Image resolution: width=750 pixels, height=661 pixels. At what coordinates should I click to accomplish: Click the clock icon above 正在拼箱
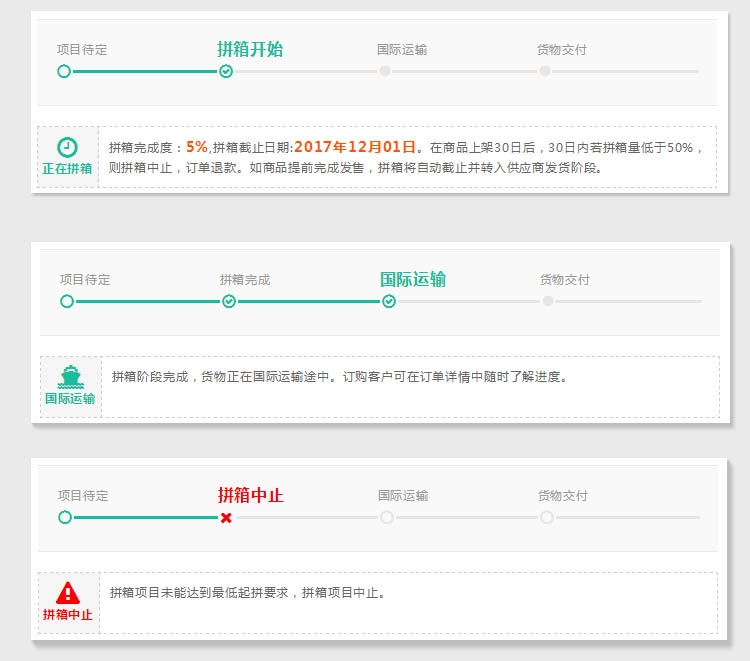[67, 147]
